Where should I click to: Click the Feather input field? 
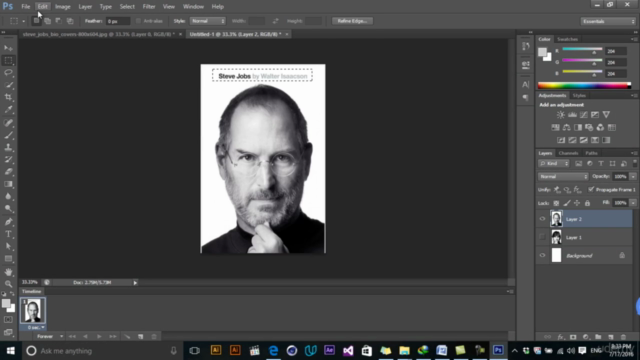118,21
